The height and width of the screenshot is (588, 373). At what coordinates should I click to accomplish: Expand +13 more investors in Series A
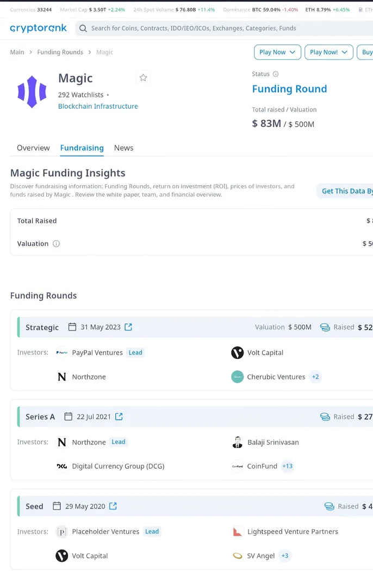(x=288, y=466)
